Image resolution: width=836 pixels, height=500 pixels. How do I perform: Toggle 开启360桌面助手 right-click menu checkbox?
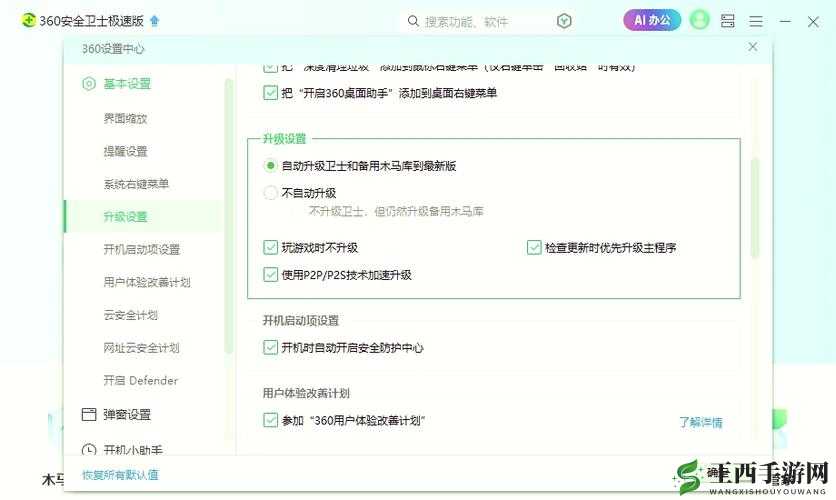click(270, 93)
